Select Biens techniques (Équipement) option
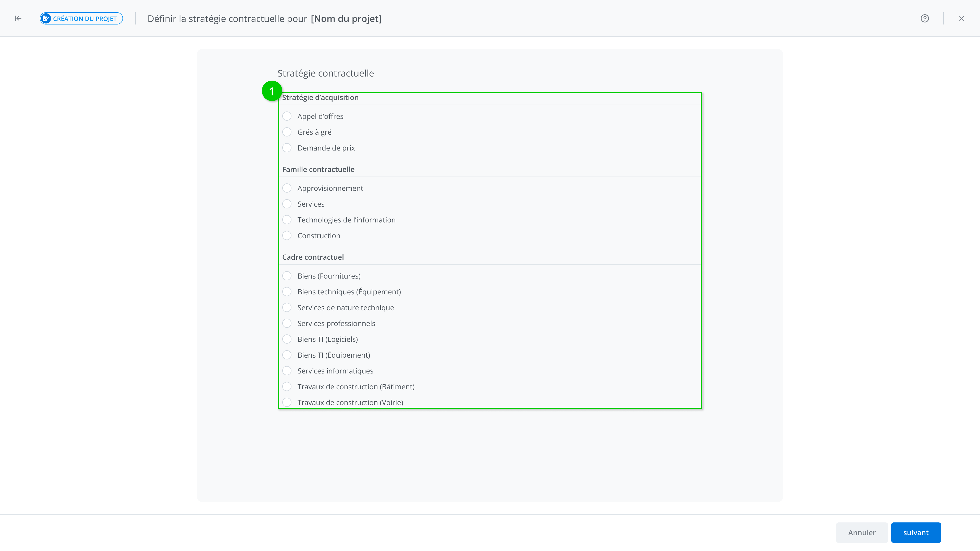This screenshot has height=551, width=980. point(287,292)
